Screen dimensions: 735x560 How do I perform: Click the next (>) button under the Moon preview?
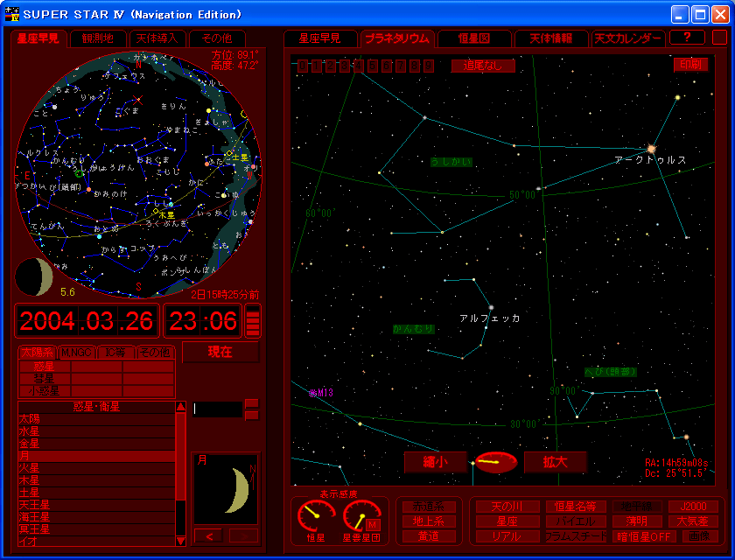click(x=244, y=536)
